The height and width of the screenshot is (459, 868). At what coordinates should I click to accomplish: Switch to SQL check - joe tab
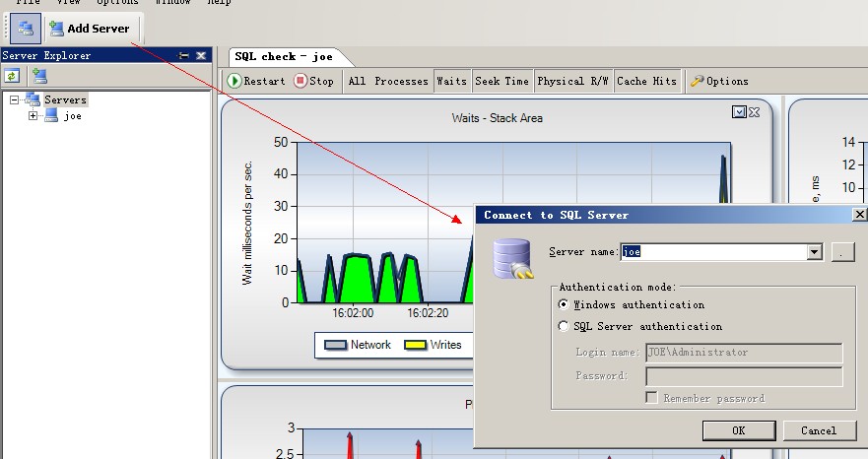coord(284,56)
